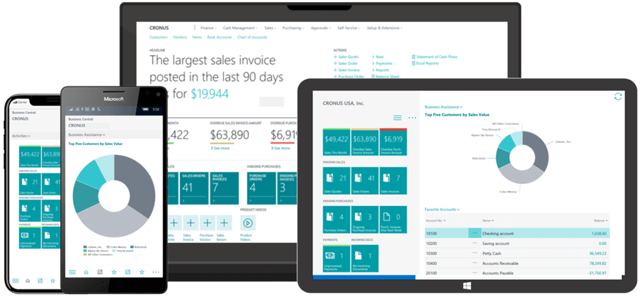Click the Product Videos play icon on laptop
Viewport: 644px width, 297px height.
(x=248, y=222)
